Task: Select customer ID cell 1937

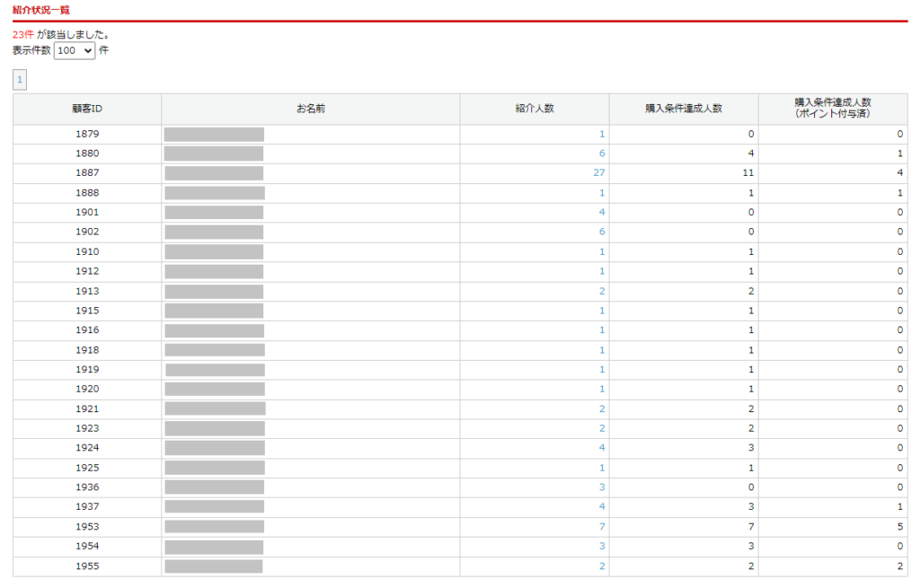Action: (87, 506)
